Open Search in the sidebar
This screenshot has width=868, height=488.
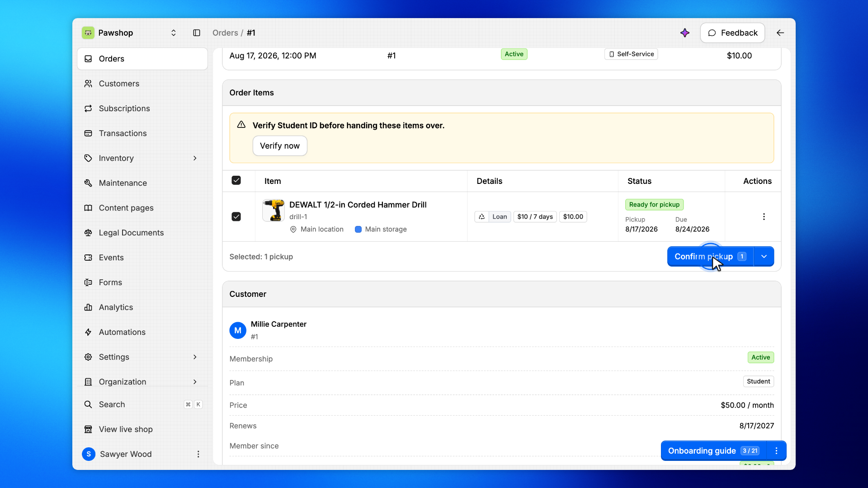(x=142, y=404)
